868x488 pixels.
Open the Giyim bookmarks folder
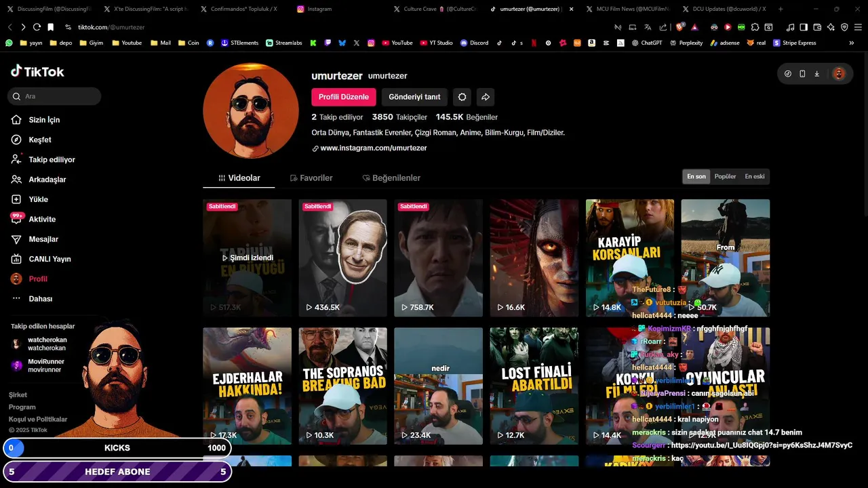pyautogui.click(x=92, y=43)
